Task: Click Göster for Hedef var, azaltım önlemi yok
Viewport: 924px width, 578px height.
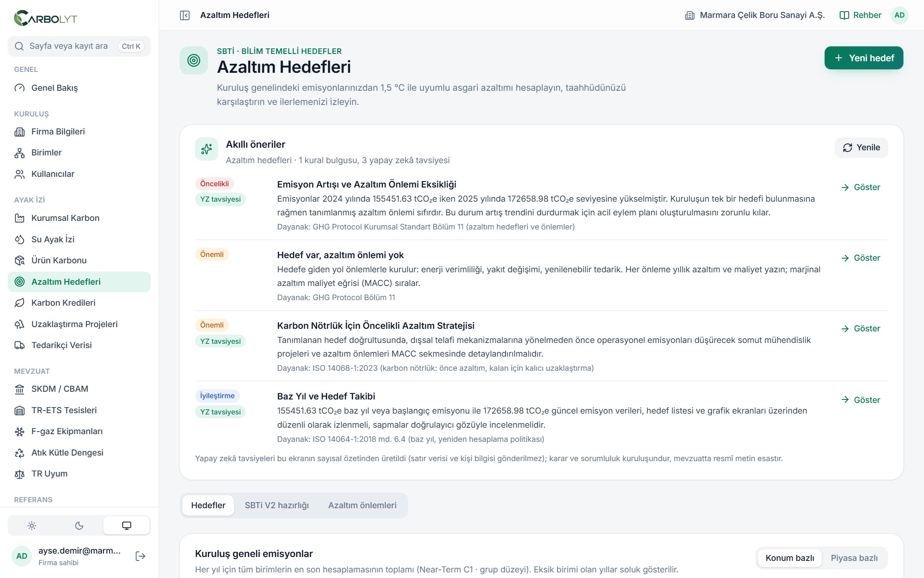Action: coord(861,258)
